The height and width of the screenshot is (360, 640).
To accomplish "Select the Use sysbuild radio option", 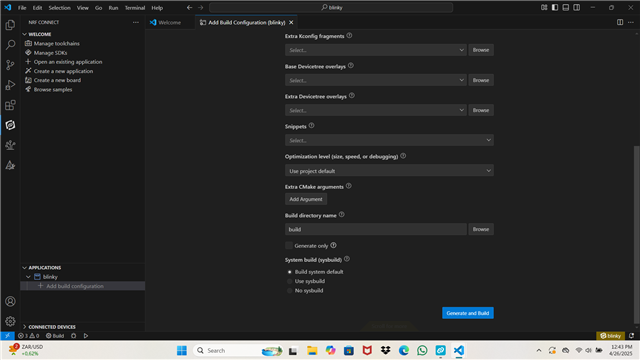I will coord(289,281).
